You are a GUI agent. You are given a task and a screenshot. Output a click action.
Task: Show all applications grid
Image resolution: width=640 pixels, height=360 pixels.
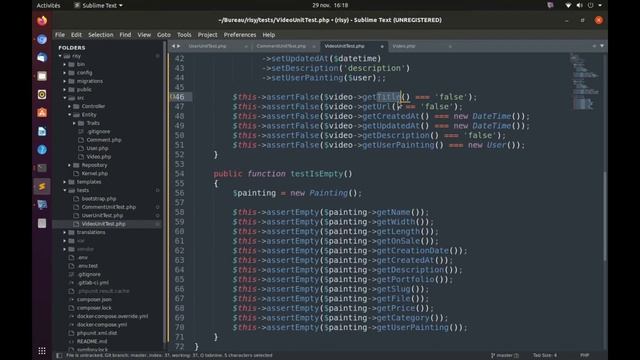pos(42,351)
